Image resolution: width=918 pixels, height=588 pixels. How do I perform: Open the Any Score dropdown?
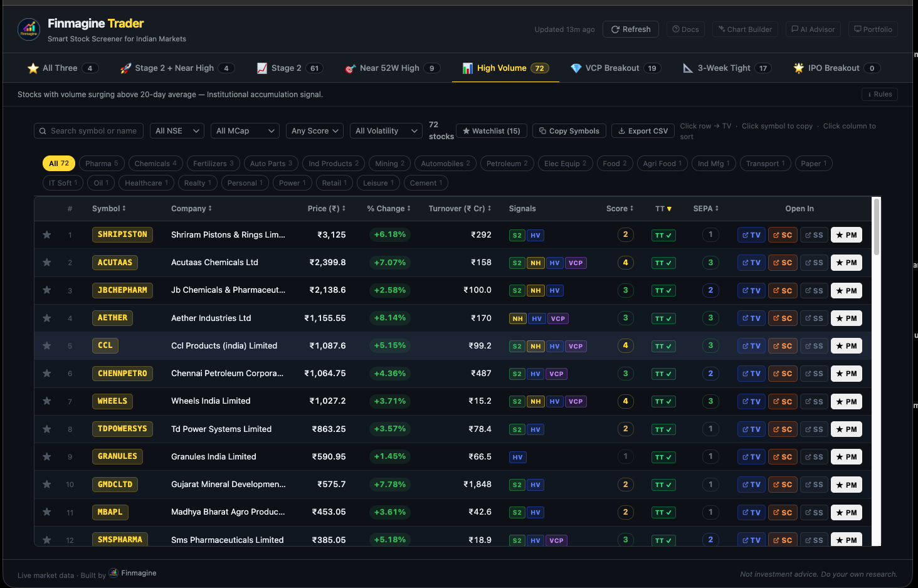point(314,130)
